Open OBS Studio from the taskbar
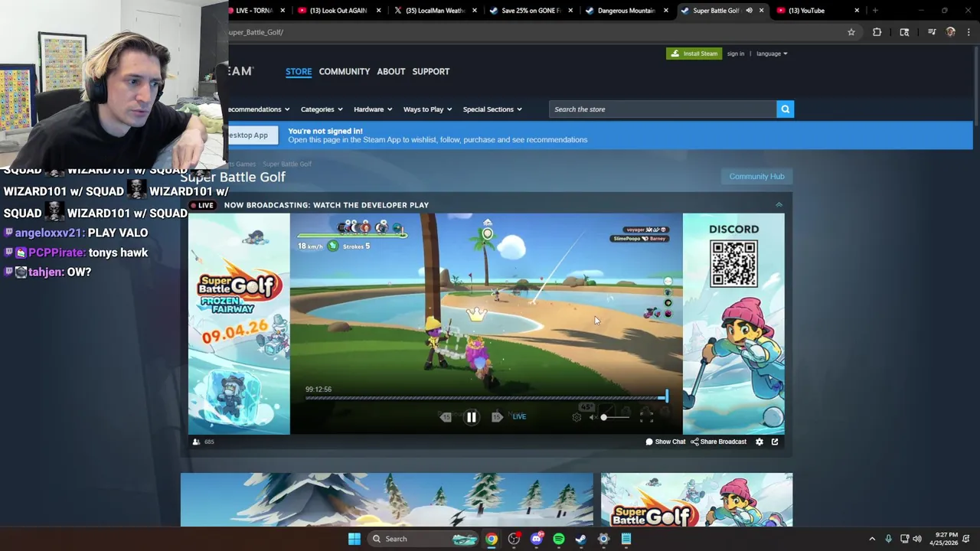Image resolution: width=980 pixels, height=551 pixels. click(514, 539)
